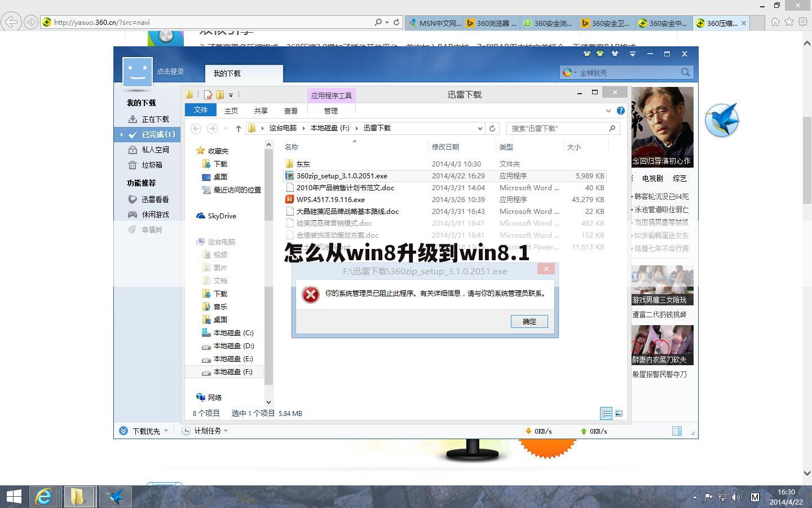The width and height of the screenshot is (812, 508).
Task: Click the 搜索迅雷下载 search box
Action: coord(561,128)
